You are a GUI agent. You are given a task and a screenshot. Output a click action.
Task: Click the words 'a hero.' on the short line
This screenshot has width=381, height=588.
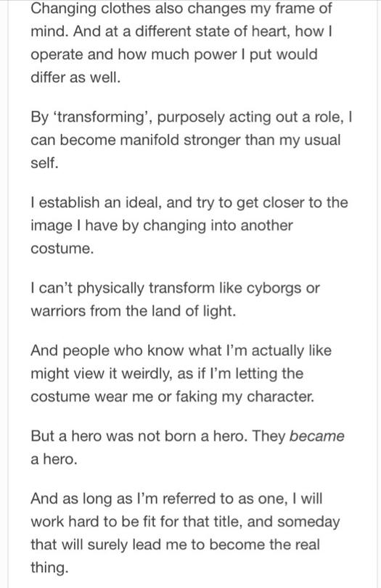[x=54, y=460]
